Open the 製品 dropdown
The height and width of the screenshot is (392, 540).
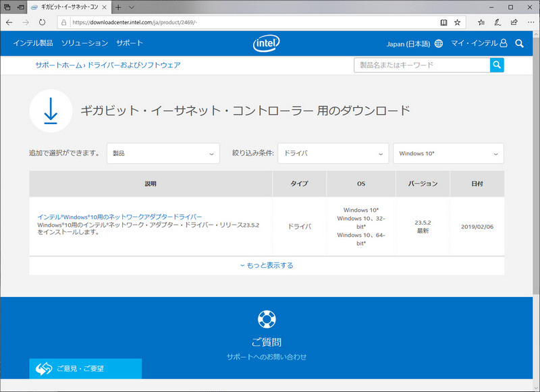(x=163, y=153)
